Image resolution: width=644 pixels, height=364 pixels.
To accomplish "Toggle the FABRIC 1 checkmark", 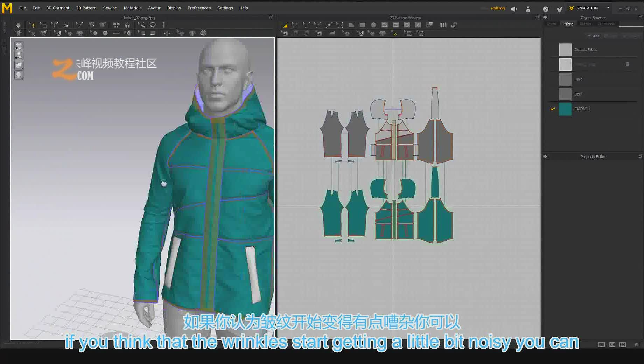I will [553, 109].
